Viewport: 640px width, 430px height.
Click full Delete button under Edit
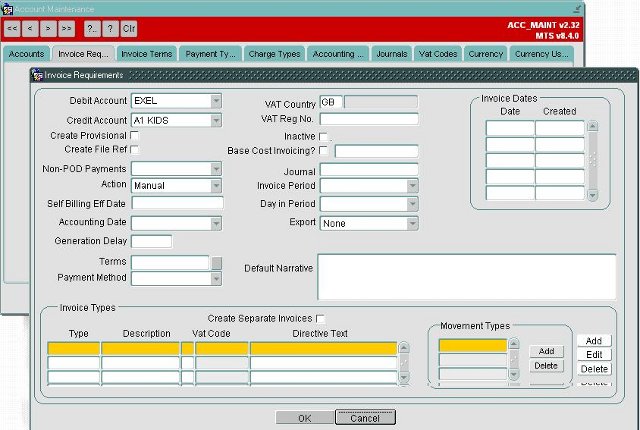pyautogui.click(x=594, y=369)
